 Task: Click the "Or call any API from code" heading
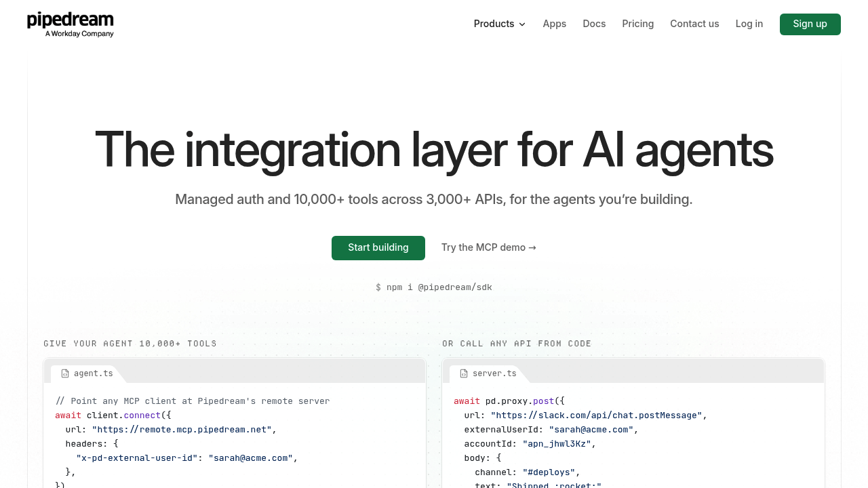pyautogui.click(x=517, y=344)
